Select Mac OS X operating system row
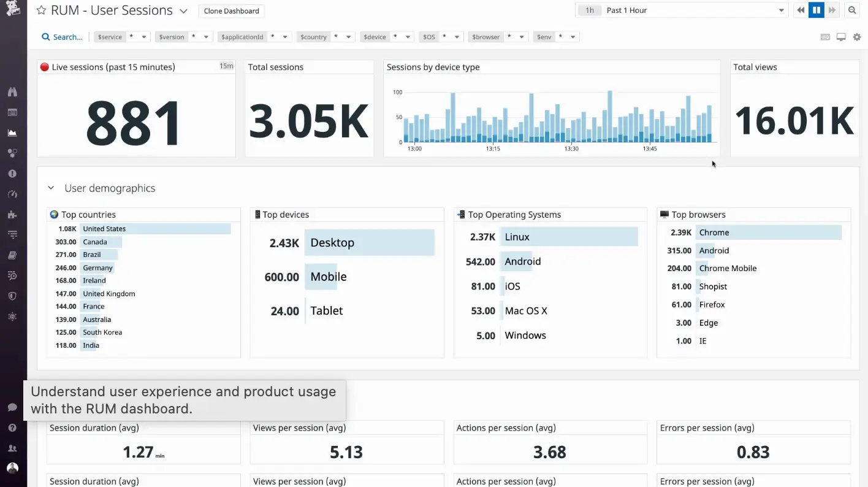Screen dimensions: 868x487 (550, 310)
